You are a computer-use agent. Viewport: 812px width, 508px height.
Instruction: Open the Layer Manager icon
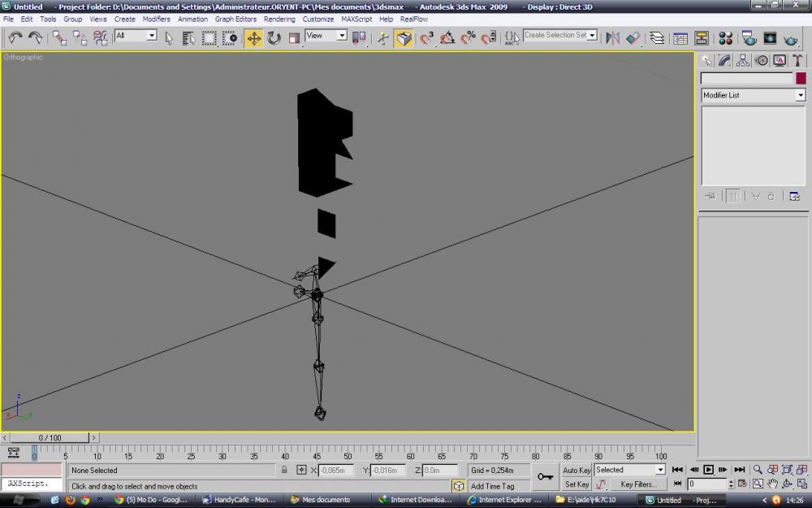(657, 38)
